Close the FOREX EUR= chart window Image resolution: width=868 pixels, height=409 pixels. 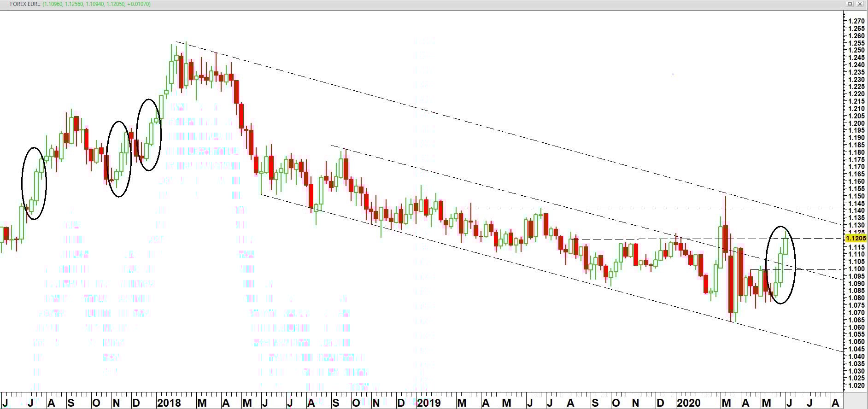[860, 4]
